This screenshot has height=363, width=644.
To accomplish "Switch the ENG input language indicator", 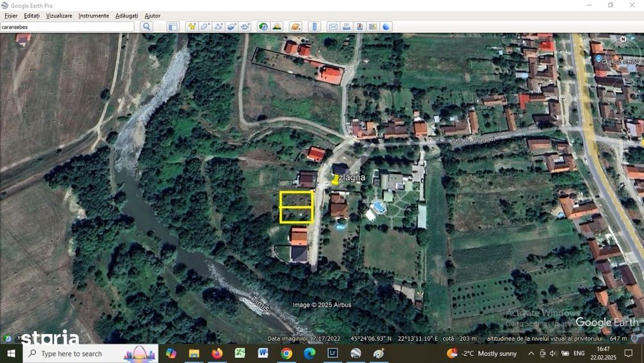I will tap(579, 353).
